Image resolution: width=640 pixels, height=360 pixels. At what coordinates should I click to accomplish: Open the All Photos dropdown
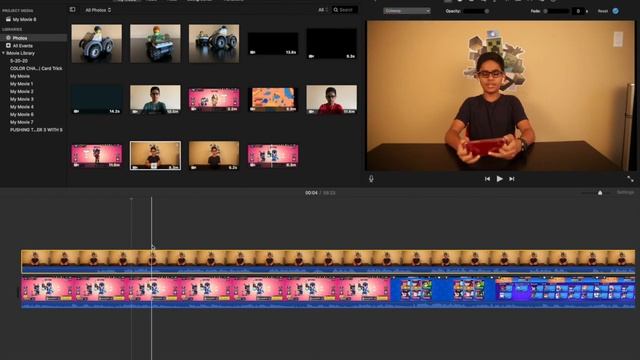[x=98, y=10]
